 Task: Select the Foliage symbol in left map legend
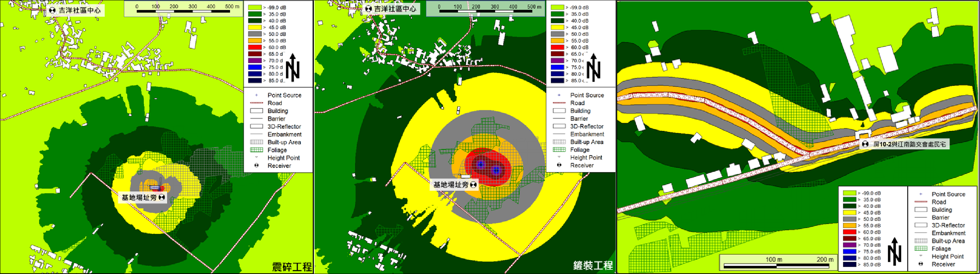coord(256,150)
